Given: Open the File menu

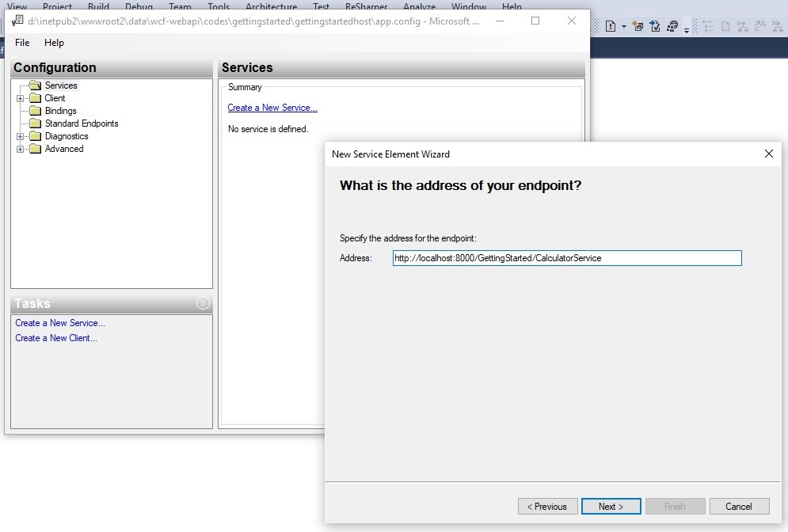Looking at the screenshot, I should click(x=21, y=43).
